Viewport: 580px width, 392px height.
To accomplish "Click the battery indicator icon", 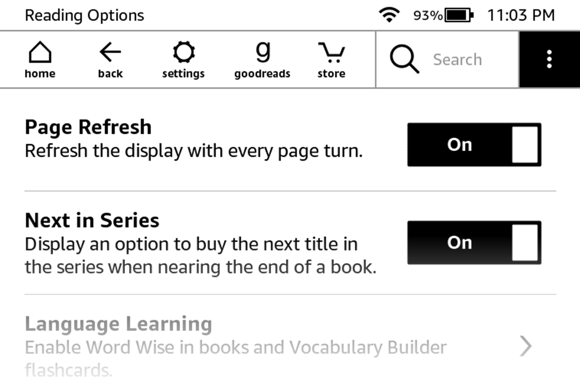I will click(456, 14).
